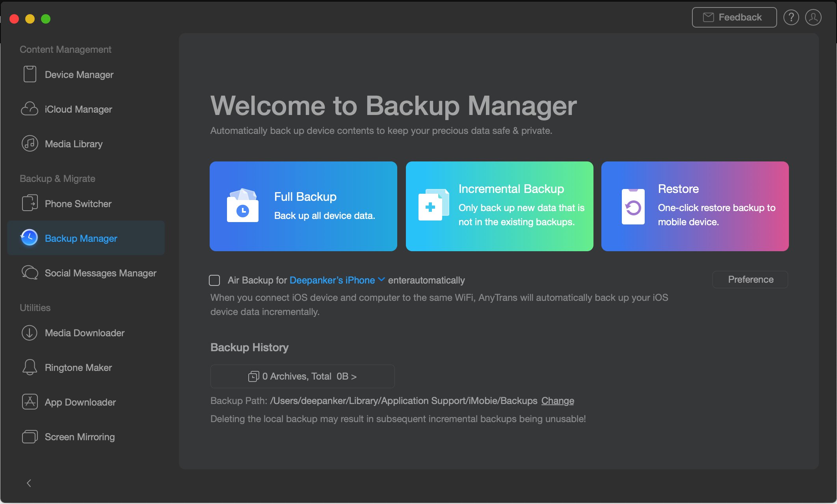
Task: Click the Deepanker's iPhone device name
Action: tap(332, 280)
